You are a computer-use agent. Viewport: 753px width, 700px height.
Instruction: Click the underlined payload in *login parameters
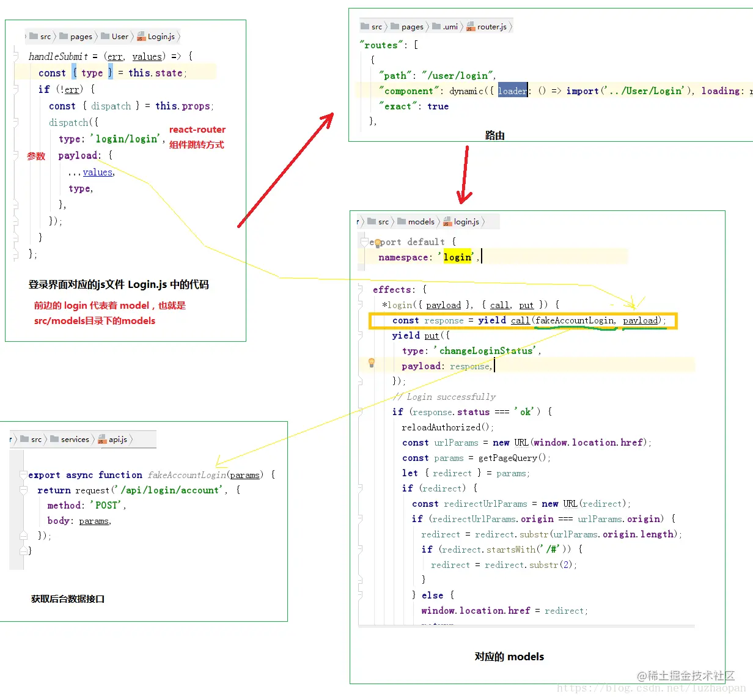[444, 305]
